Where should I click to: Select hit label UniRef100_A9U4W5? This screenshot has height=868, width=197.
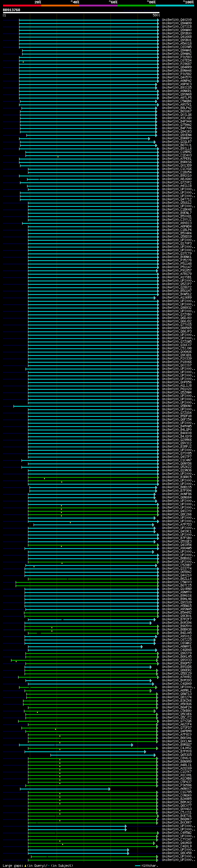(x=177, y=548)
